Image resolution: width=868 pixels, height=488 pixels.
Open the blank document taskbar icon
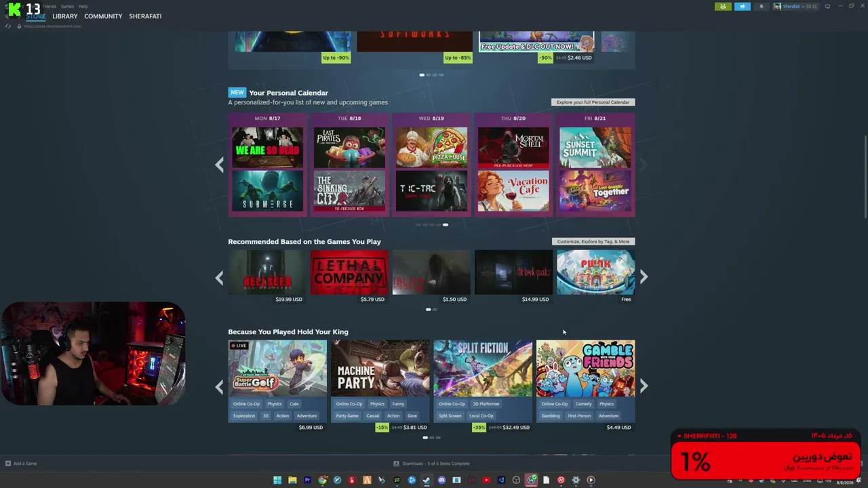coord(546,480)
